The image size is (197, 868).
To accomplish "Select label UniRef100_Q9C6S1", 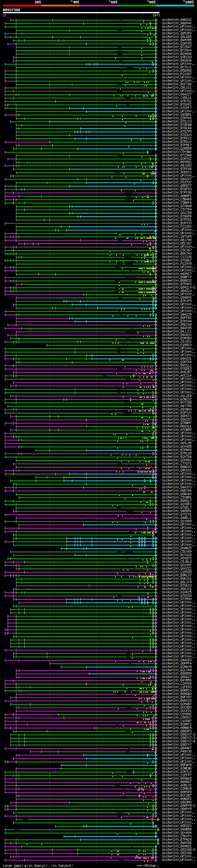I will tap(177, 470).
